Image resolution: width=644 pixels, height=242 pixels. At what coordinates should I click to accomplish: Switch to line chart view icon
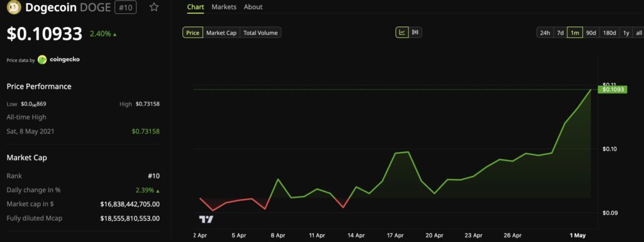tap(402, 33)
